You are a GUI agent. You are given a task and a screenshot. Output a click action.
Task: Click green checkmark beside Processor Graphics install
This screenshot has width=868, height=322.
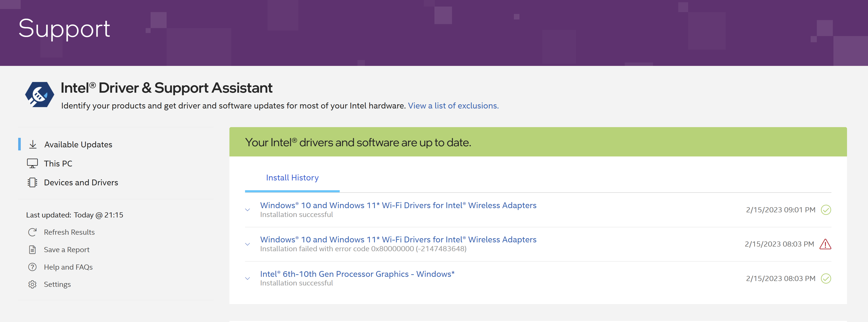(x=826, y=278)
